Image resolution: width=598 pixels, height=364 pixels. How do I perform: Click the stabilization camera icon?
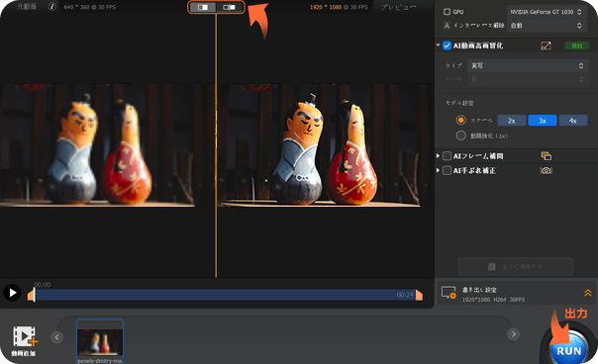[547, 170]
